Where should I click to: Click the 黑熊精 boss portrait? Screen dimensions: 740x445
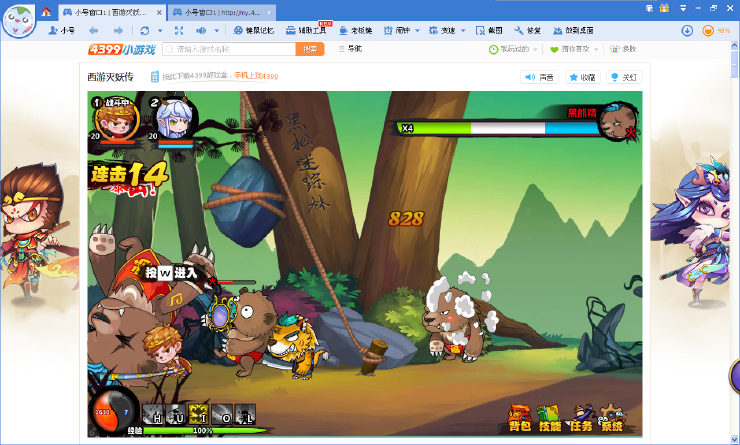[x=618, y=122]
